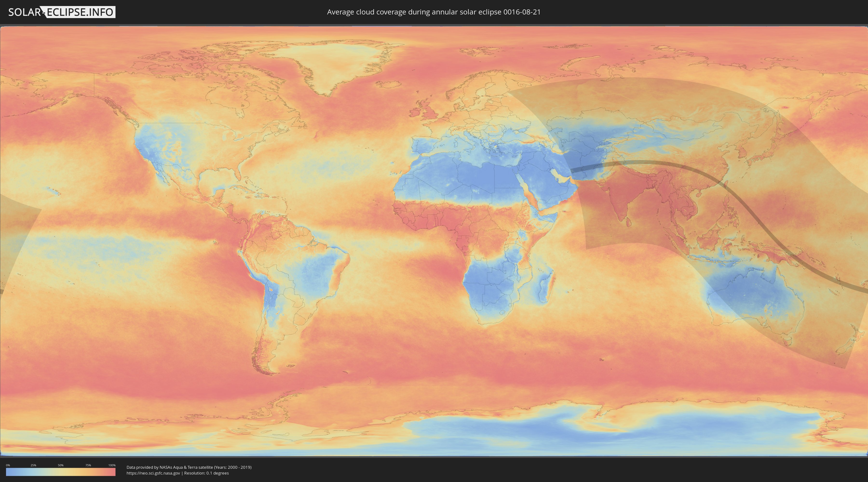
Task: Click the 25% legend label
Action: point(33,465)
